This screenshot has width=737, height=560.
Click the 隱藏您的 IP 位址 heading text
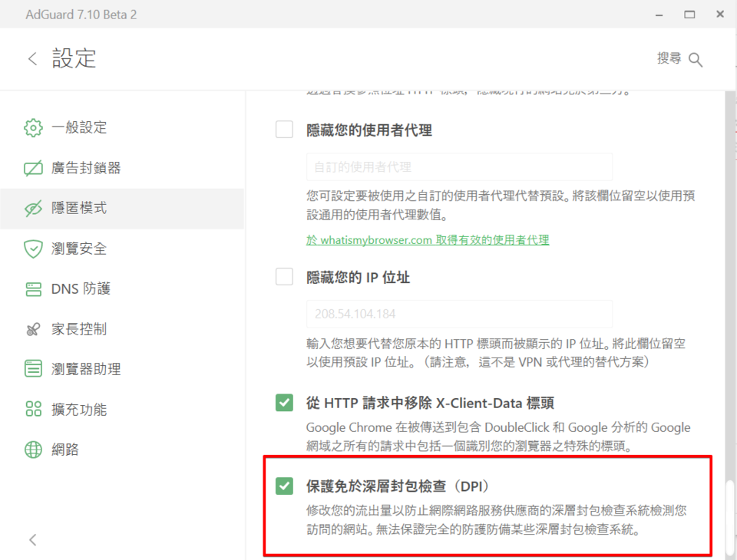click(x=358, y=278)
